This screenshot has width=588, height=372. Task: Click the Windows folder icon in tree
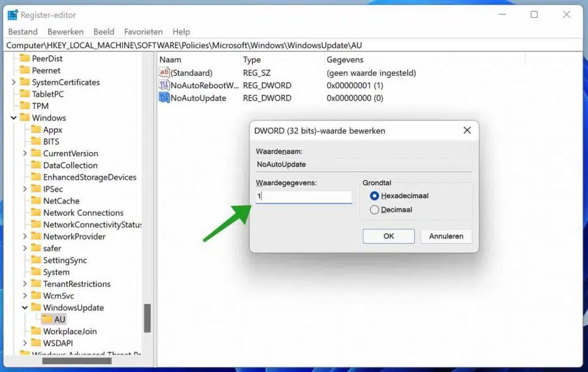tap(25, 118)
